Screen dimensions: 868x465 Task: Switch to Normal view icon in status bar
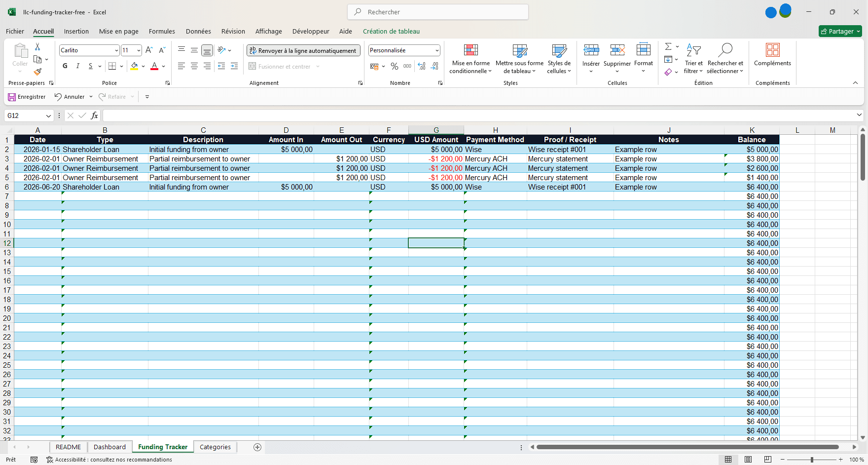[x=728, y=460]
